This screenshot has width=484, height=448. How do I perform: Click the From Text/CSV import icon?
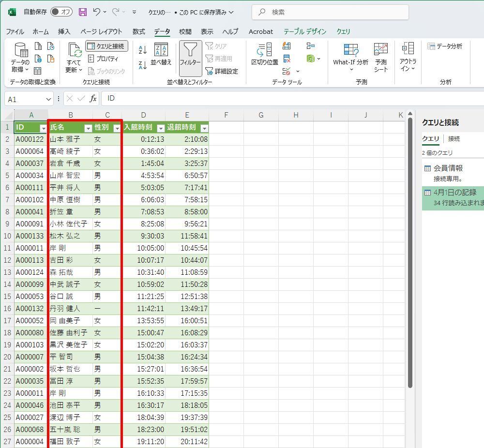click(x=38, y=46)
